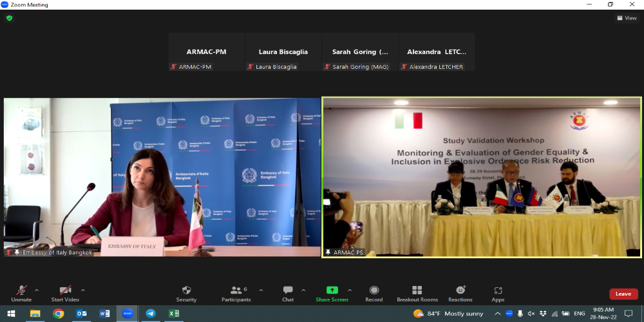Expand Share Screen advanced options arrow

point(350,290)
